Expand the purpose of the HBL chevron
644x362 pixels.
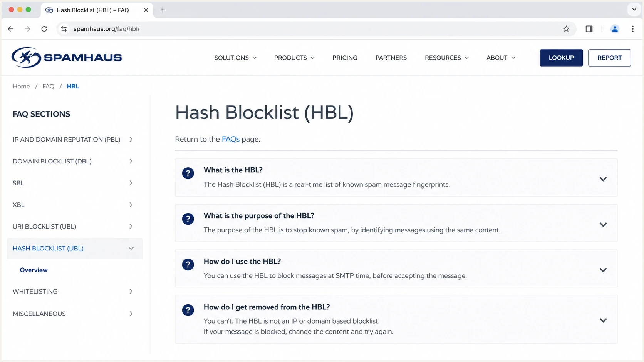click(603, 225)
